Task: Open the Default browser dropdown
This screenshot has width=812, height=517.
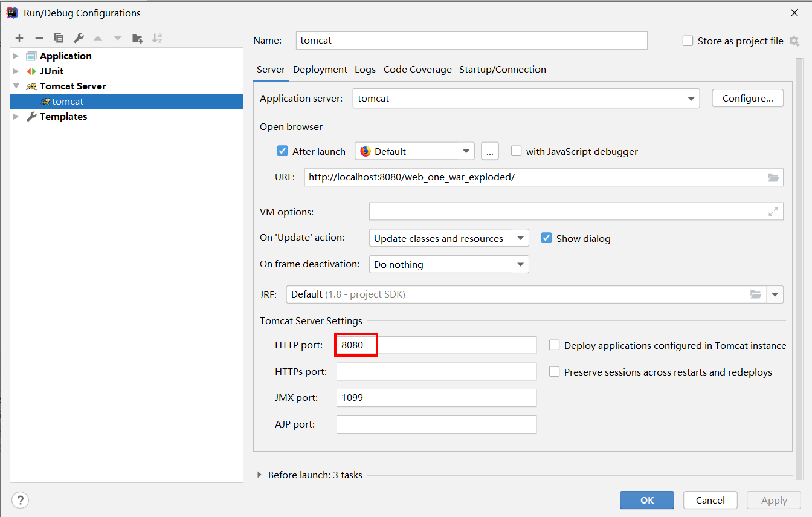Action: tap(414, 151)
